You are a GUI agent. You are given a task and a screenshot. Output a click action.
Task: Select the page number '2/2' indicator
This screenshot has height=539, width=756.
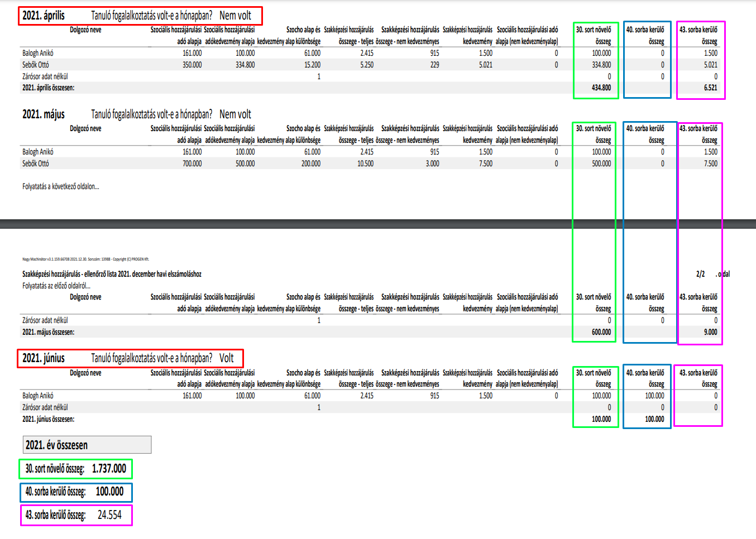700,274
